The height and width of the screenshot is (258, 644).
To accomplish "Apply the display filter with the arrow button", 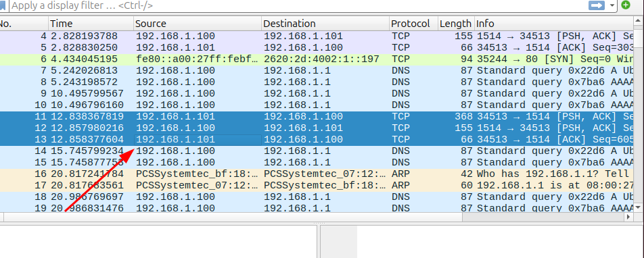I will click(597, 5).
